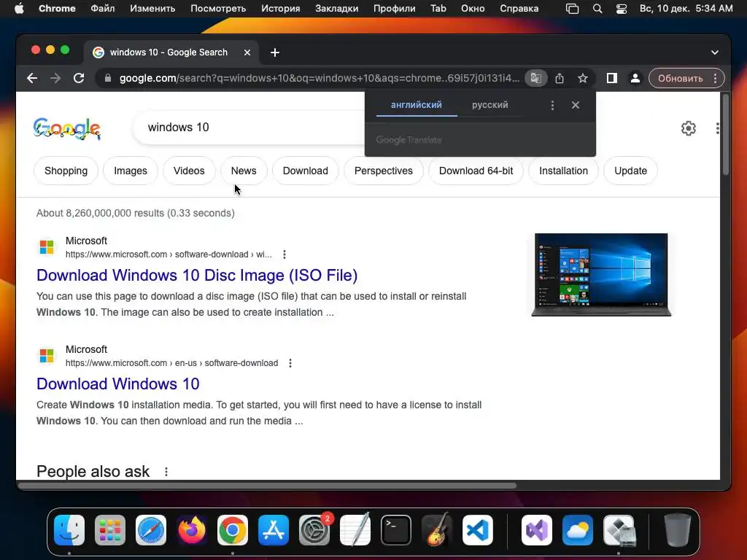
Task: Open the Download Windows 10 link
Action: click(118, 384)
